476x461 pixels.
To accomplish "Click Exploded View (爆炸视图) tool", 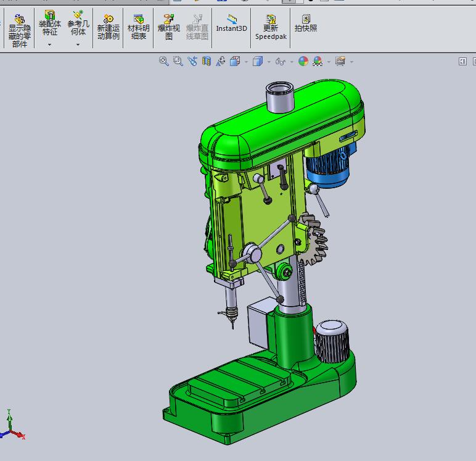I will point(169,27).
